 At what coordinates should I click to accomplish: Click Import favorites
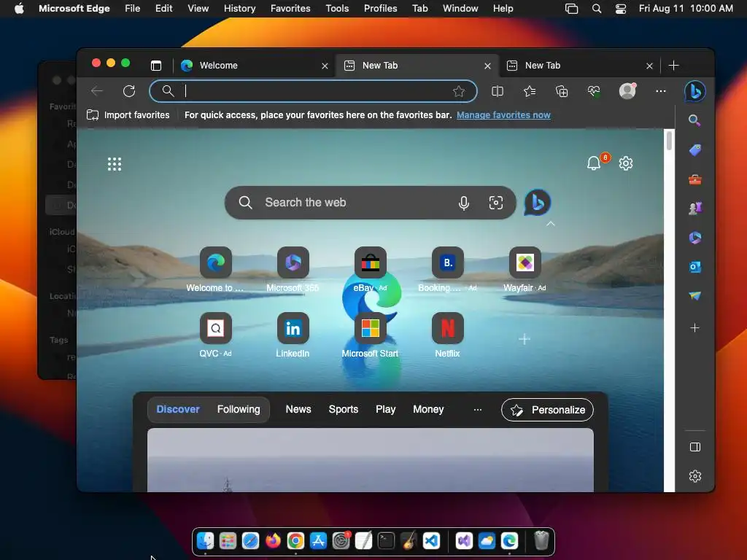pyautogui.click(x=128, y=114)
